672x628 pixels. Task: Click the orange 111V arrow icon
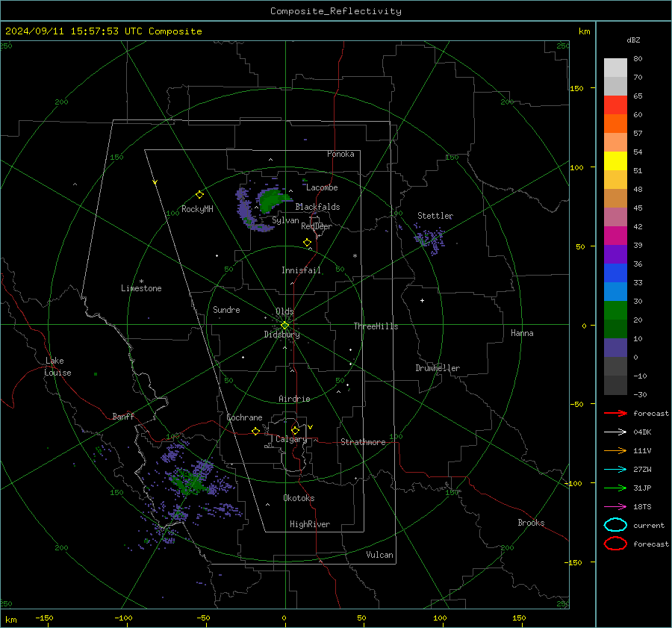point(615,450)
